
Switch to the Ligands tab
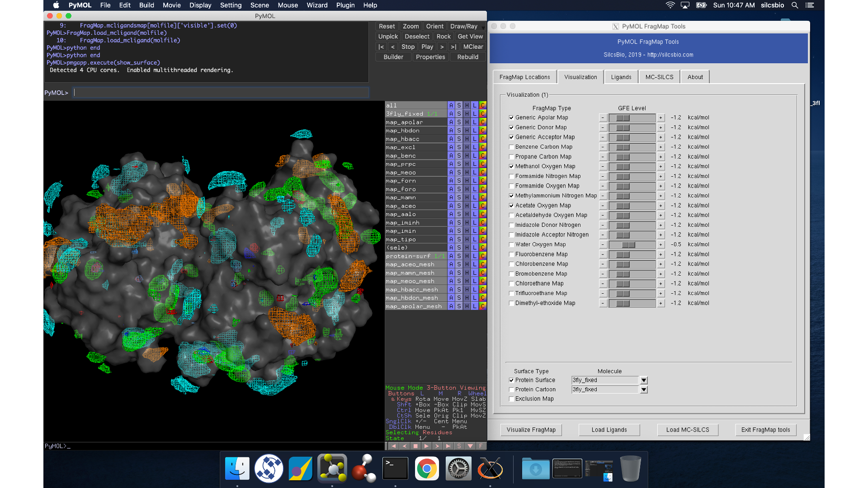(621, 76)
